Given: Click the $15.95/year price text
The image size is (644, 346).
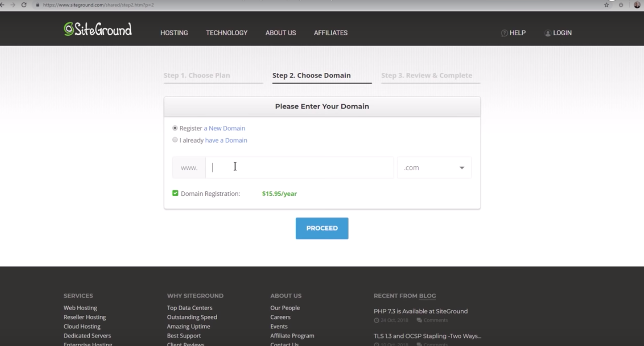Looking at the screenshot, I should (279, 194).
